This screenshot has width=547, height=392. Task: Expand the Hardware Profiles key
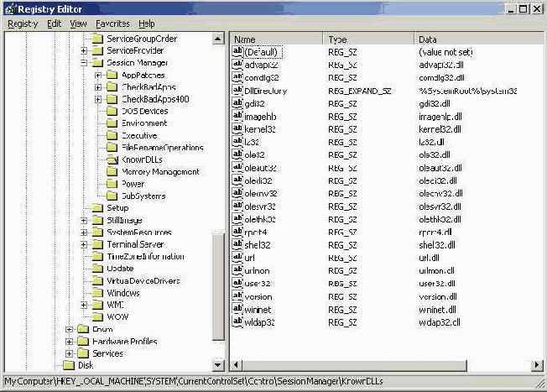[x=69, y=342]
